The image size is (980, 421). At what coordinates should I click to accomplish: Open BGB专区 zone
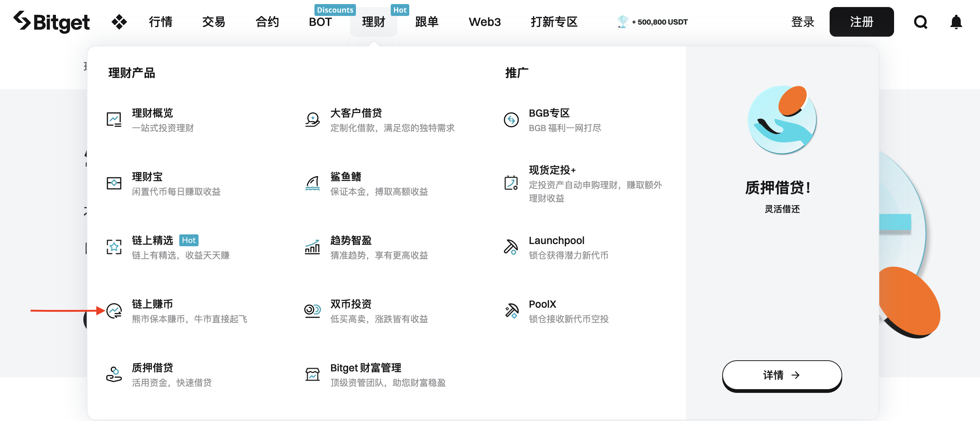pyautogui.click(x=553, y=120)
